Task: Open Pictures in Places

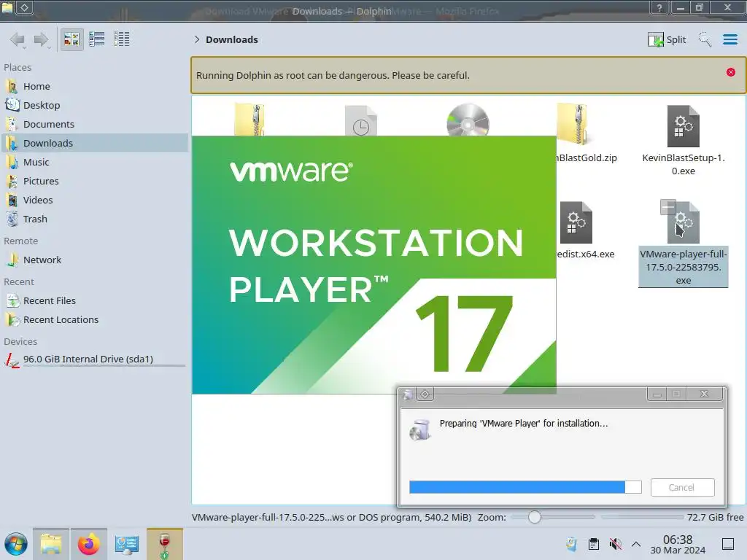Action: [x=96, y=181]
